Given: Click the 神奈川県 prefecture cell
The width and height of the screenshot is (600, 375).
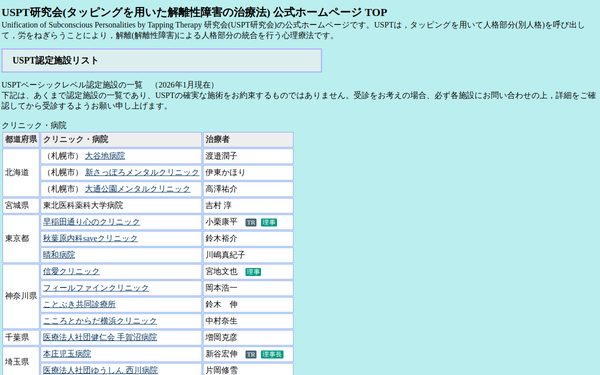Looking at the screenshot, I should tap(21, 296).
